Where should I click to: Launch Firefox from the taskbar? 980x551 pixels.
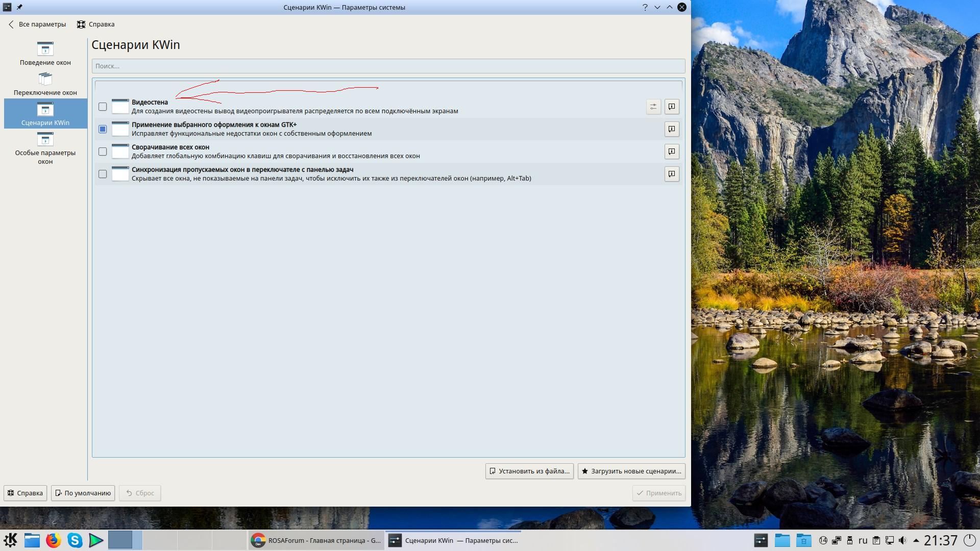coord(54,540)
